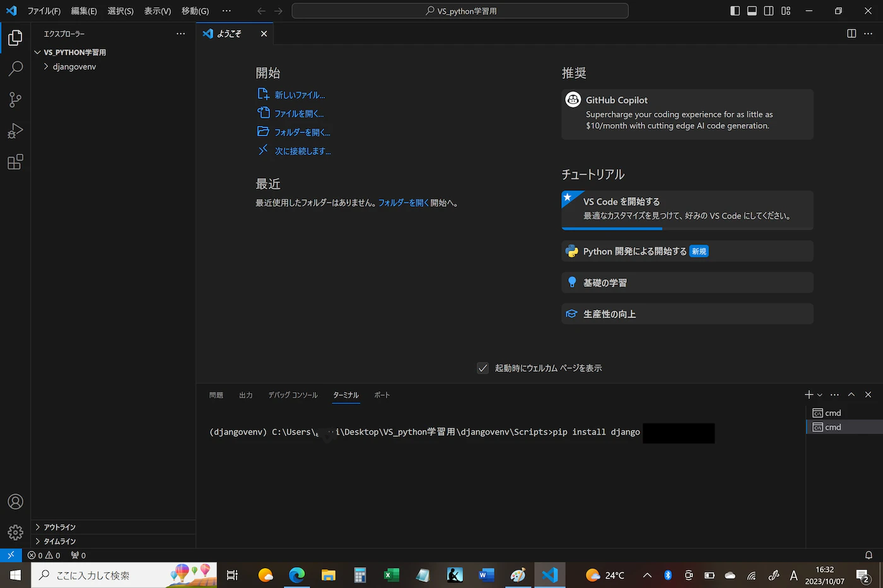The height and width of the screenshot is (588, 883).
Task: Open the overflow menu in the menu bar
Action: coord(226,11)
